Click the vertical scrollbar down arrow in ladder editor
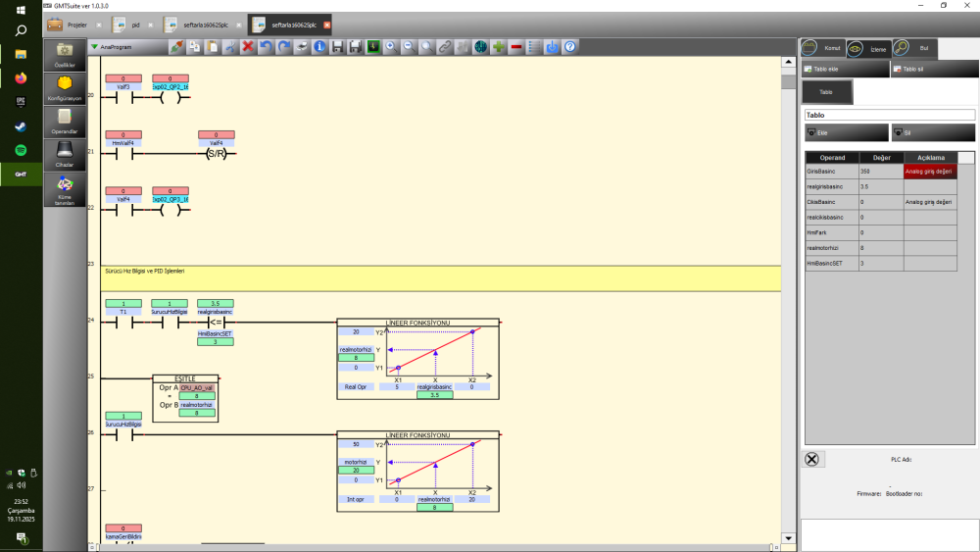The height and width of the screenshot is (552, 980). 786,537
